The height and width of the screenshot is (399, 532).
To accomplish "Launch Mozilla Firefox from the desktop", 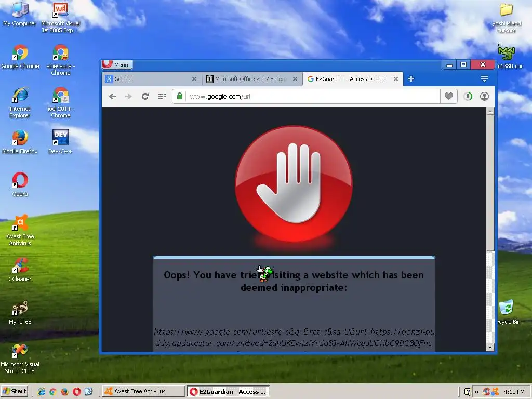I will point(20,142).
